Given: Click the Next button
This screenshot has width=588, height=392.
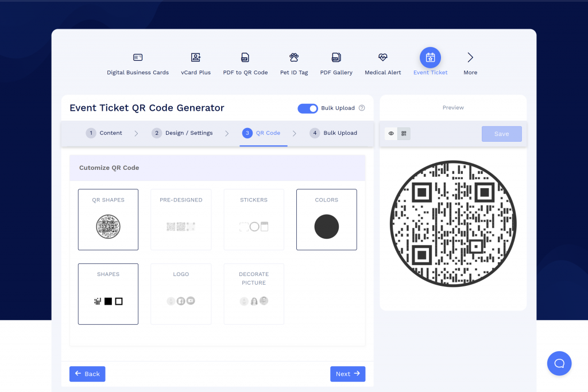Looking at the screenshot, I should click(347, 374).
